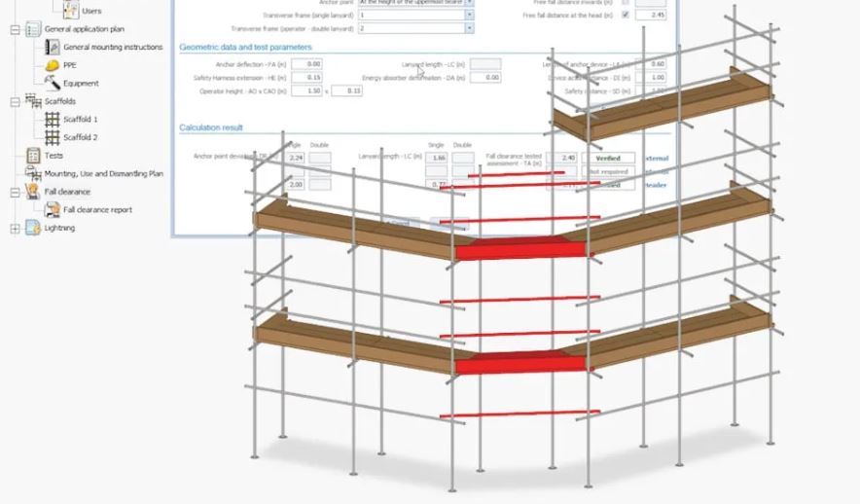The width and height of the screenshot is (860, 504).
Task: Toggle Free fall distance at head checkbox
Action: tap(625, 16)
